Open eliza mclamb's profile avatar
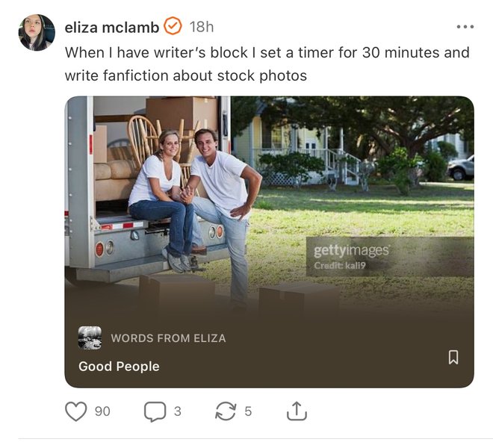This screenshot has height=448, width=493. [x=37, y=33]
